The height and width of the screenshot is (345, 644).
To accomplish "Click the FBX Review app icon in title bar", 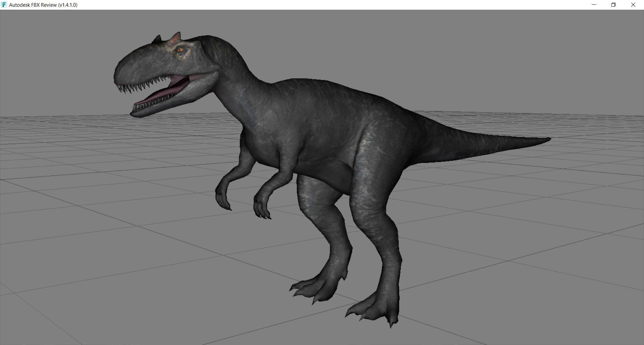I will 4,5.
